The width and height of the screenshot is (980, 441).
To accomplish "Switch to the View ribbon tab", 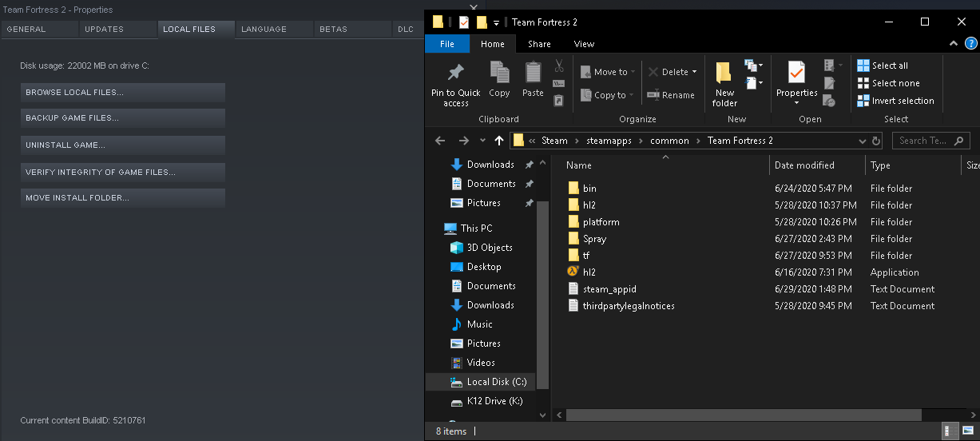I will tap(584, 44).
